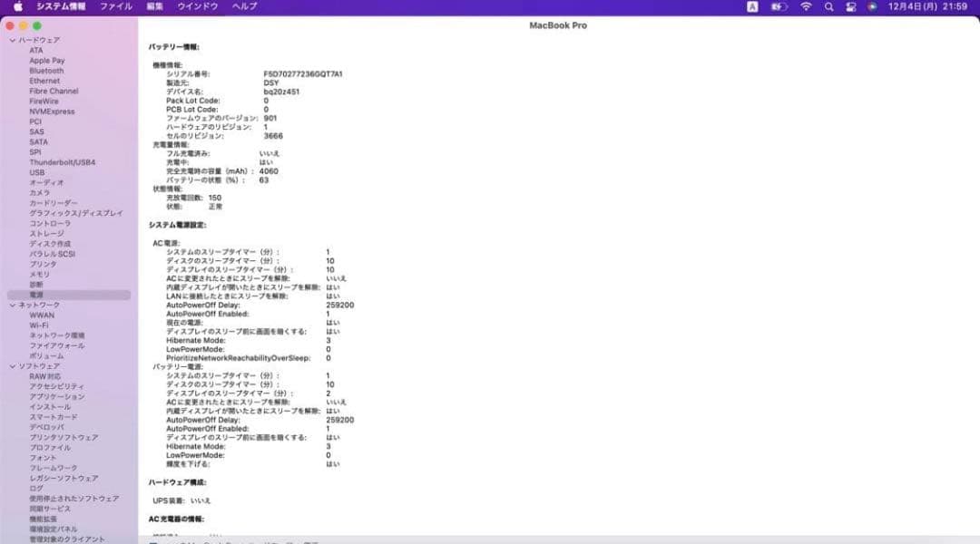Screen dimensions: 980x544
Task: Select WWAN in the sidebar
Action: (x=42, y=316)
